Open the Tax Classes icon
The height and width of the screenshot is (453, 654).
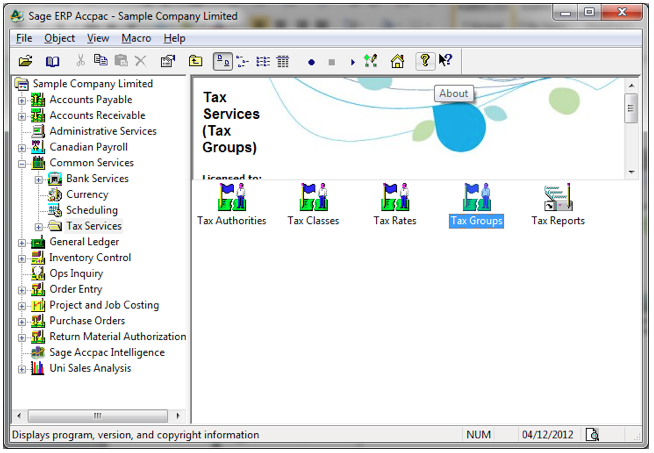click(313, 205)
